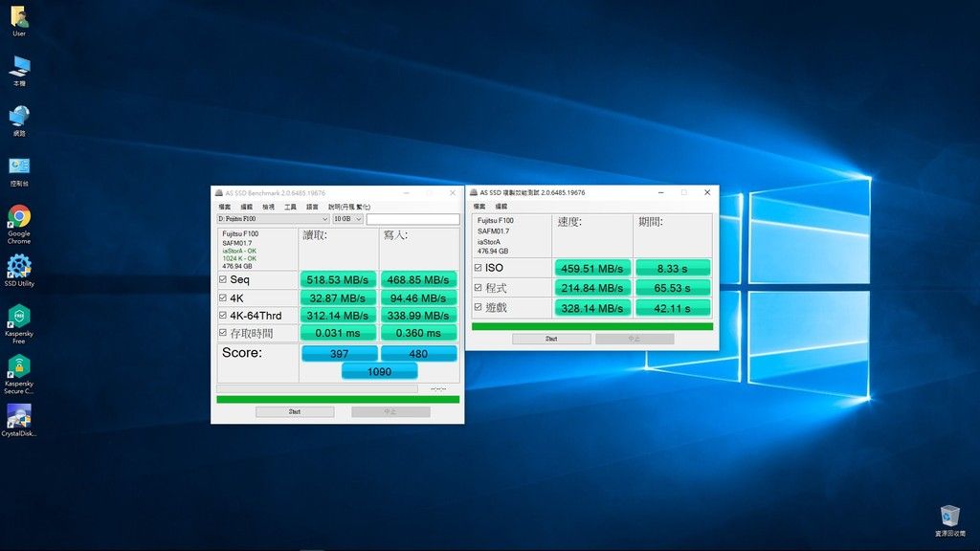Image resolution: width=980 pixels, height=551 pixels.
Task: Uncheck the 4K-64Thrd test checkbox
Action: tap(223, 316)
